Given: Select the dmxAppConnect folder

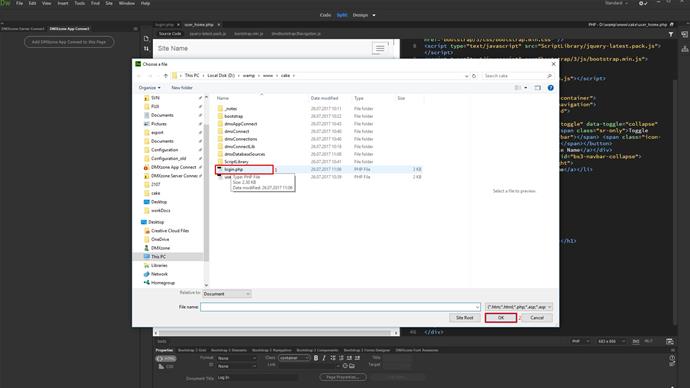Looking at the screenshot, I should (x=240, y=124).
